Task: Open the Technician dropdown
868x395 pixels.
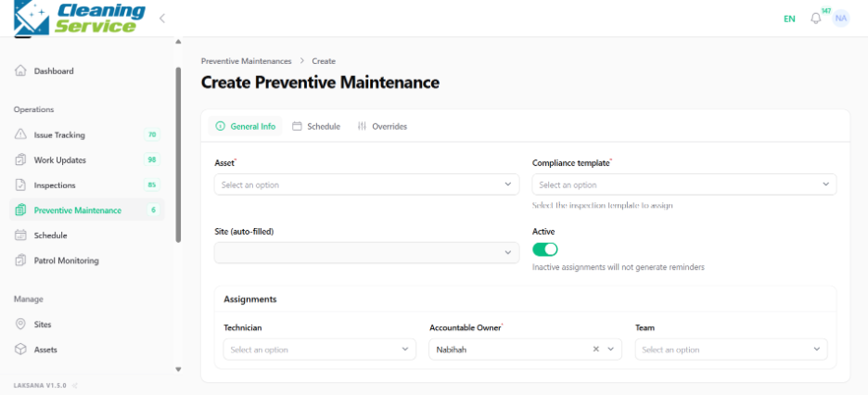Action: 319,349
